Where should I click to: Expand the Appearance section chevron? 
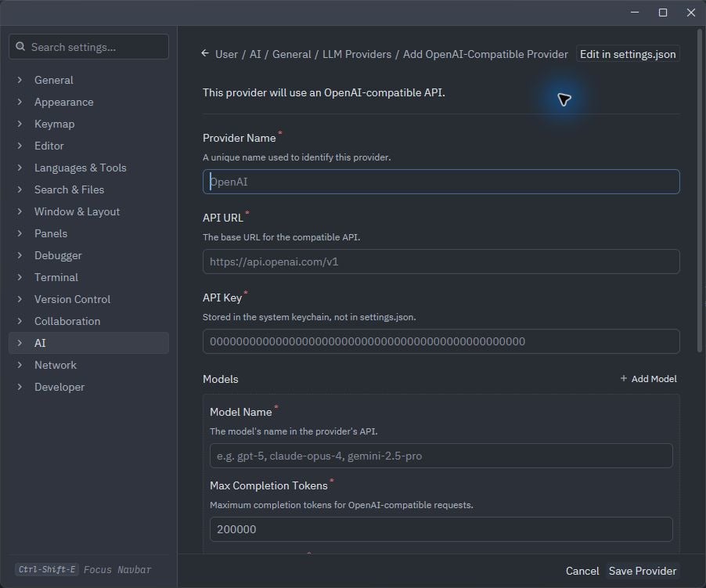[20, 102]
